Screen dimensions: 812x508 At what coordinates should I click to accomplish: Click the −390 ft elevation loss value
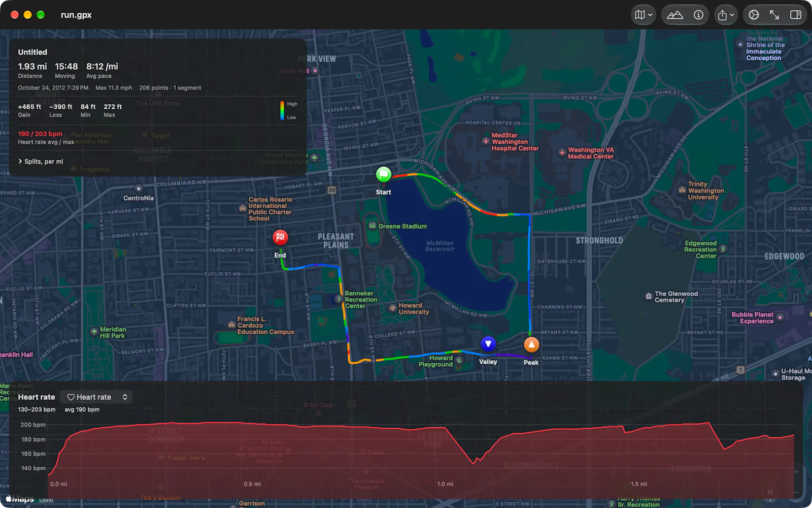pyautogui.click(x=61, y=107)
